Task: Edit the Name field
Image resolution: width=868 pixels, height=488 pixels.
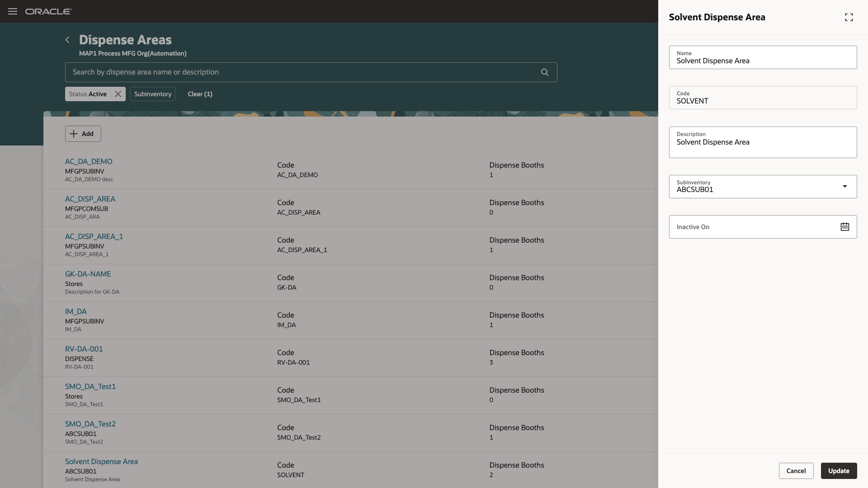Action: click(x=763, y=57)
